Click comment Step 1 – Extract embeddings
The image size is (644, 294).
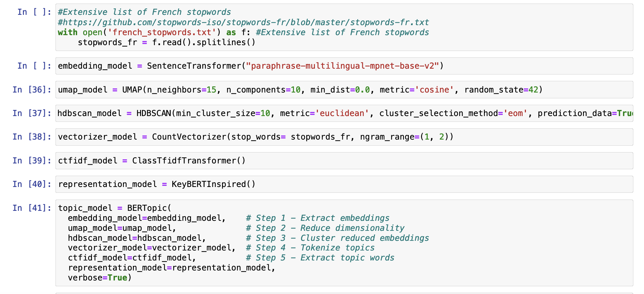tap(317, 218)
